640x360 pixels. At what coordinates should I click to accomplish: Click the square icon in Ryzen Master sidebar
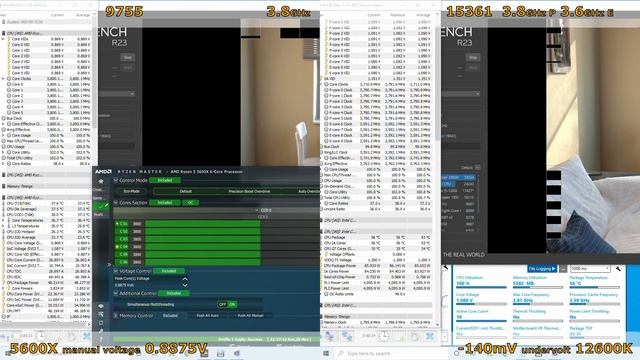click(x=101, y=323)
